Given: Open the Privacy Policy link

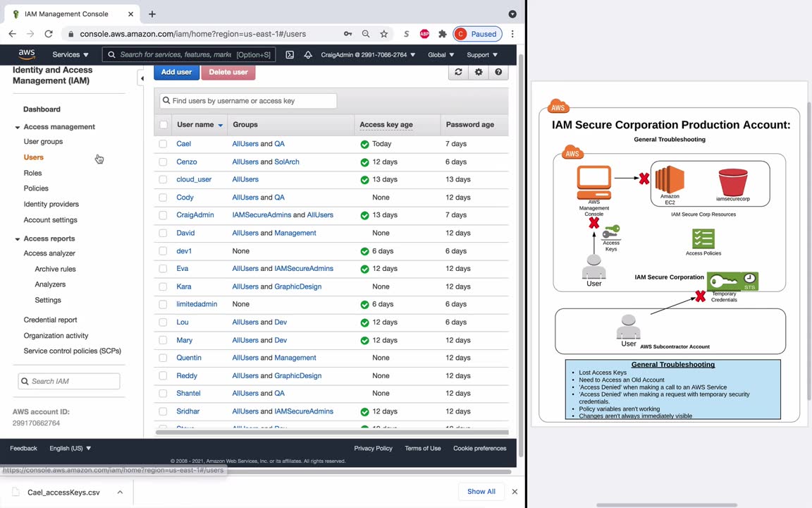Looking at the screenshot, I should [373, 449].
